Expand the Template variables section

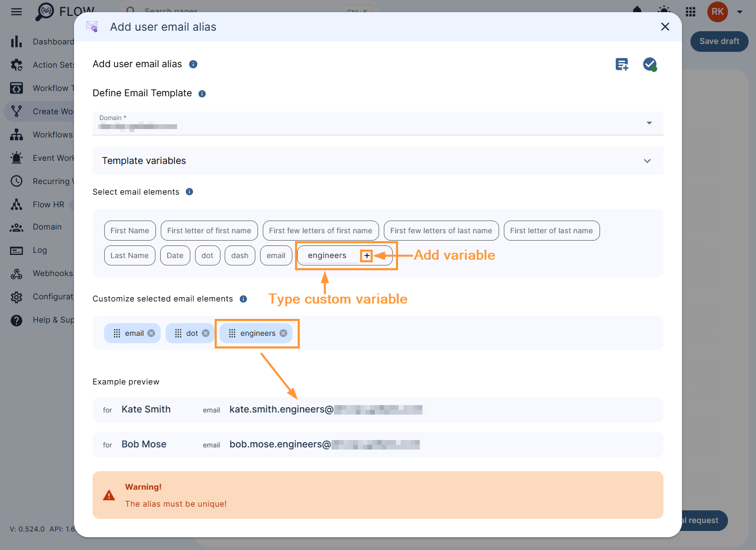(x=377, y=161)
